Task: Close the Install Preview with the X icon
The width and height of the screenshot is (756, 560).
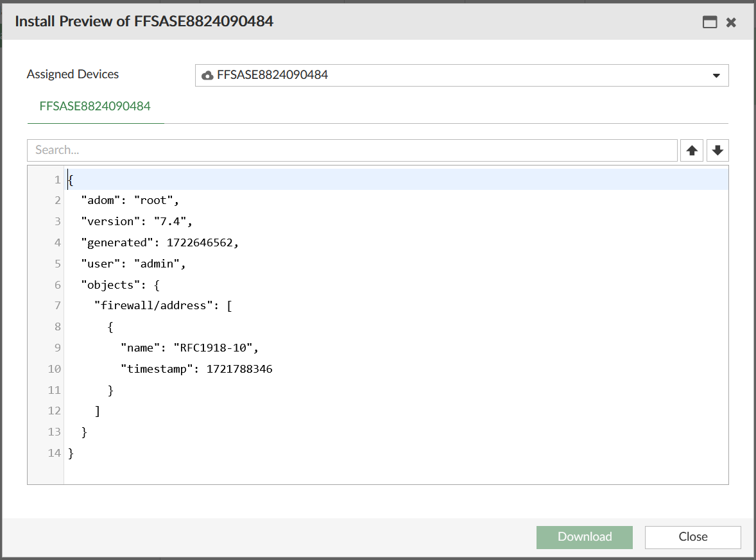Action: [x=731, y=21]
